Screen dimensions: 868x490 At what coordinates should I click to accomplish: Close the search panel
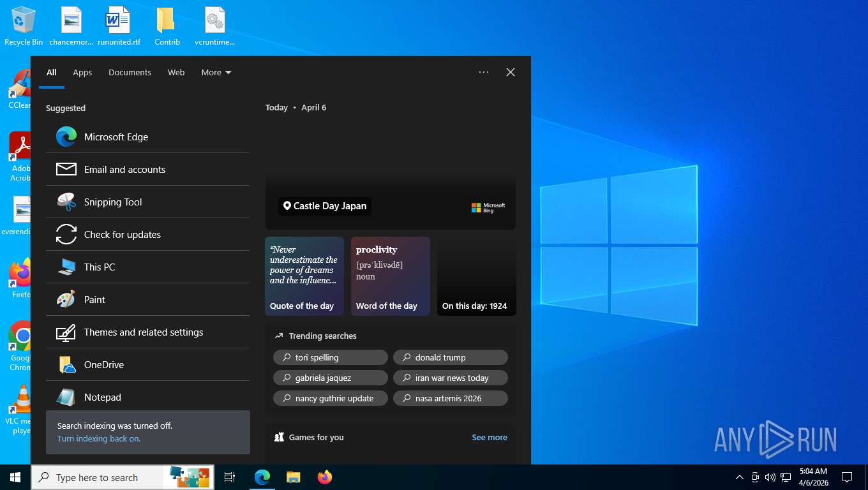tap(511, 72)
